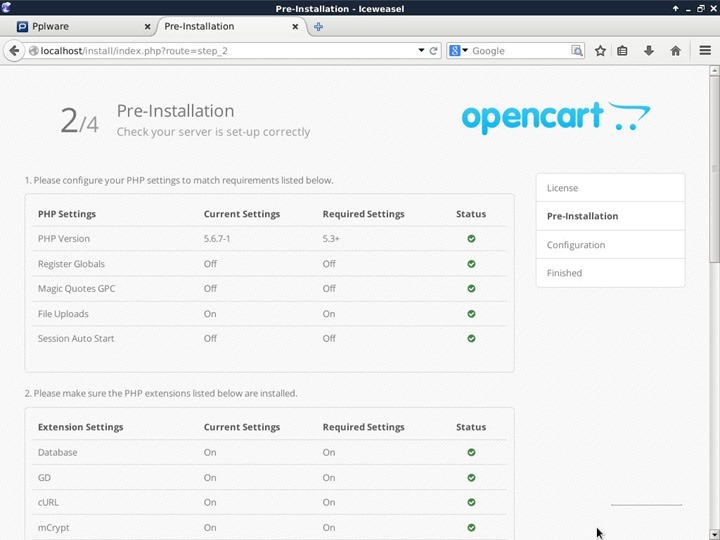The image size is (720, 540).
Task: Click the site identity globe icon
Action: point(34,51)
